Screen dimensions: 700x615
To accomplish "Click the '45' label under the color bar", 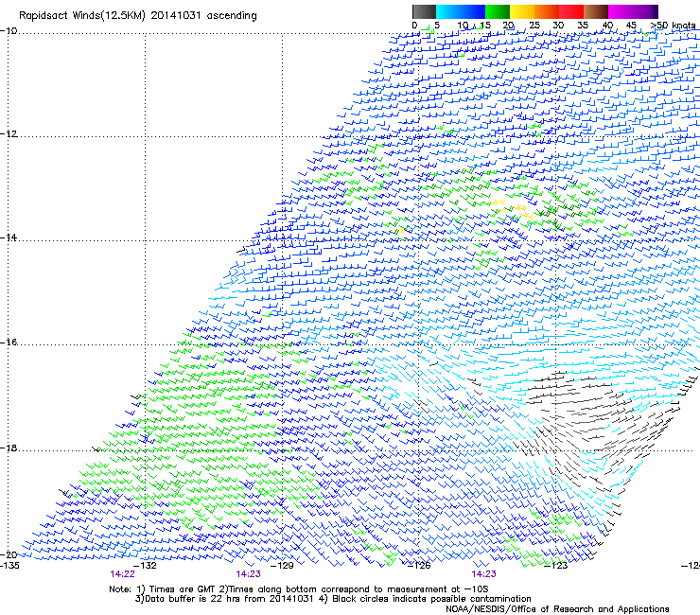I will tap(631, 26).
